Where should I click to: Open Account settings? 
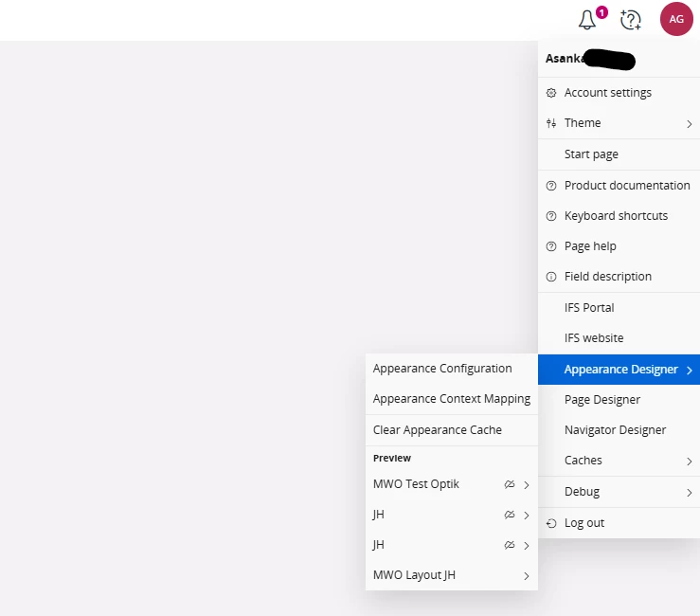[x=619, y=93]
